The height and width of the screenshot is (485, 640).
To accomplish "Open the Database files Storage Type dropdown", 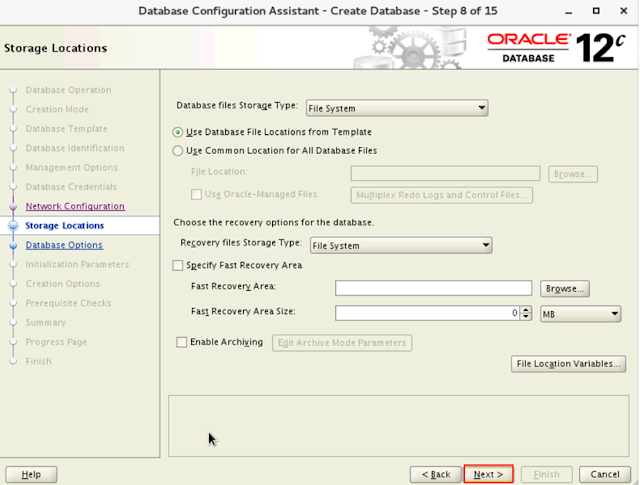I will coord(397,108).
